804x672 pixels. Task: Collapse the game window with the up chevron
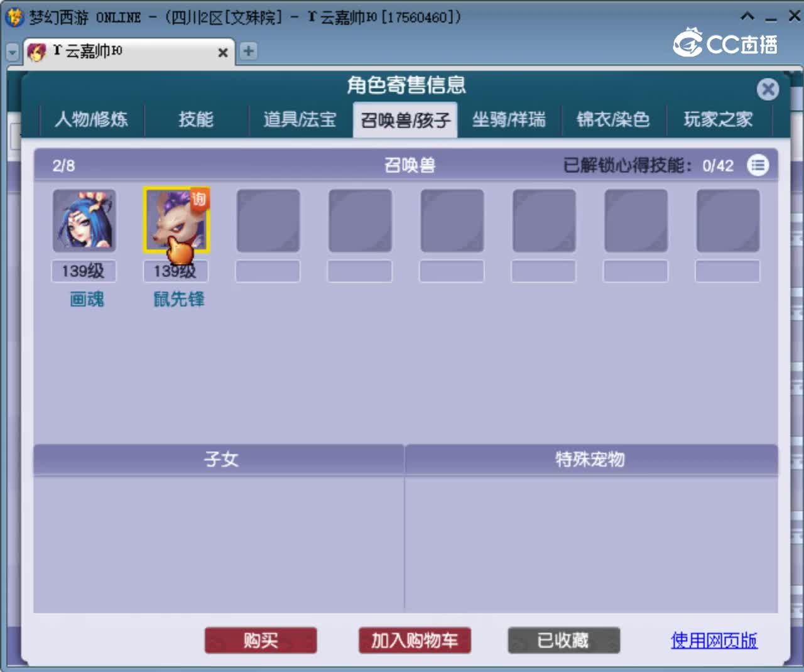tap(747, 16)
